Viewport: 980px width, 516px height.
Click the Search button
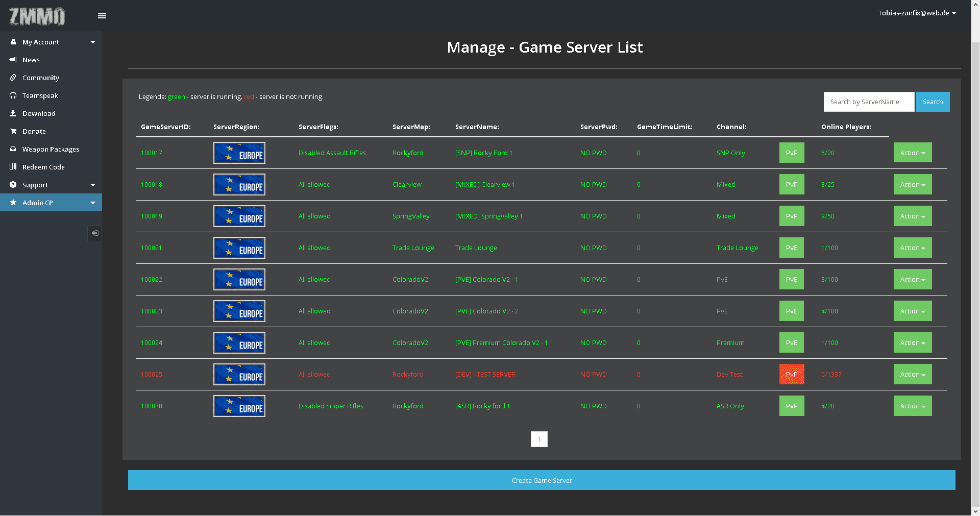(933, 102)
